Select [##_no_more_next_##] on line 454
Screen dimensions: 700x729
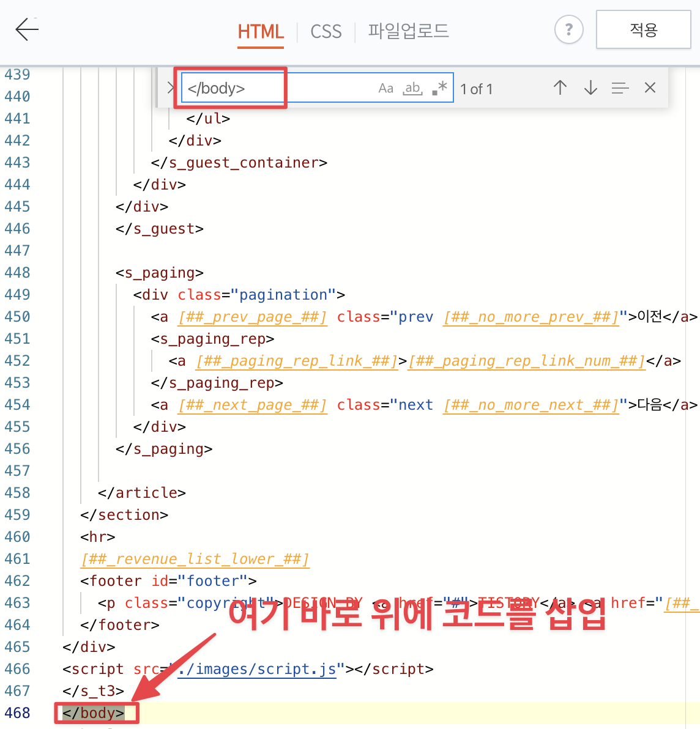531,405
